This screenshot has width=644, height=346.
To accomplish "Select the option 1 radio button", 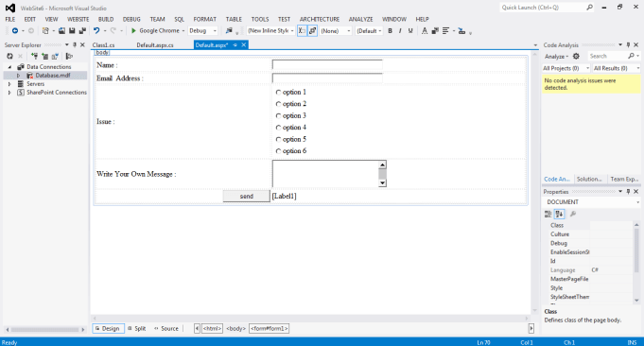I will [x=278, y=93].
